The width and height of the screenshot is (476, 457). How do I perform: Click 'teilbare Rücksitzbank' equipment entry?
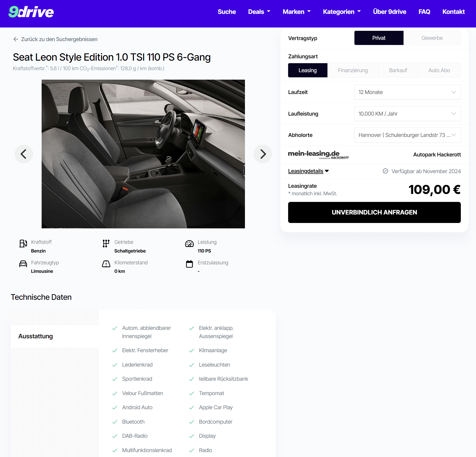pos(223,379)
